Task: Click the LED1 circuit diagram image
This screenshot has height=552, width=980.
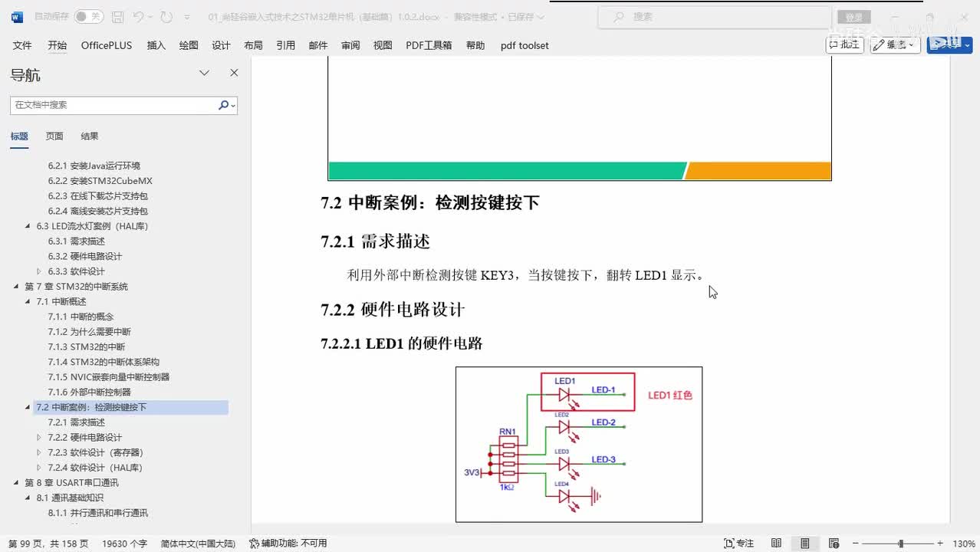Action: [x=579, y=445]
